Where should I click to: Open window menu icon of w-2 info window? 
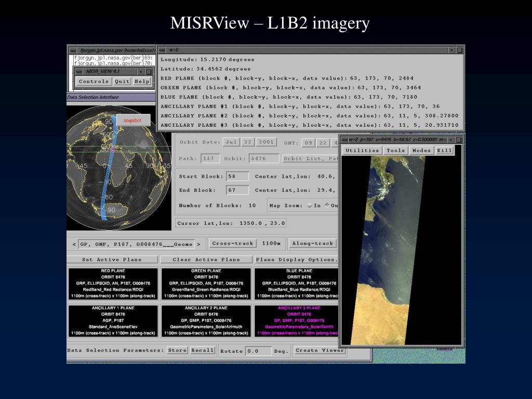point(162,50)
